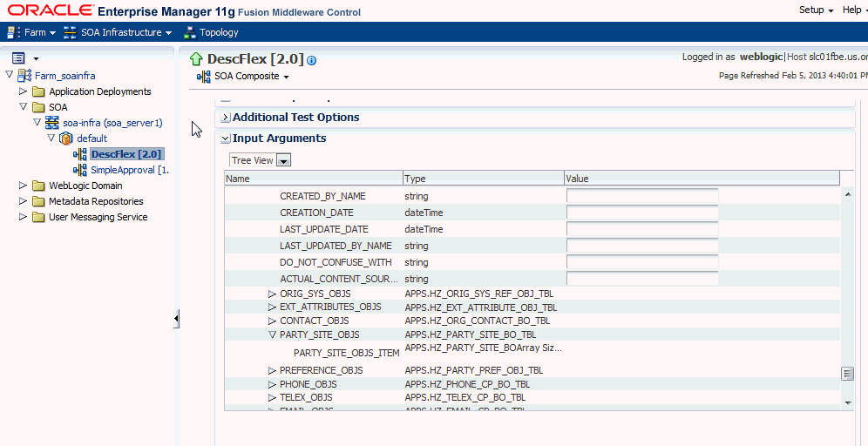
Task: Collapse the left navigation pane splitter arrow
Action: coord(176,318)
